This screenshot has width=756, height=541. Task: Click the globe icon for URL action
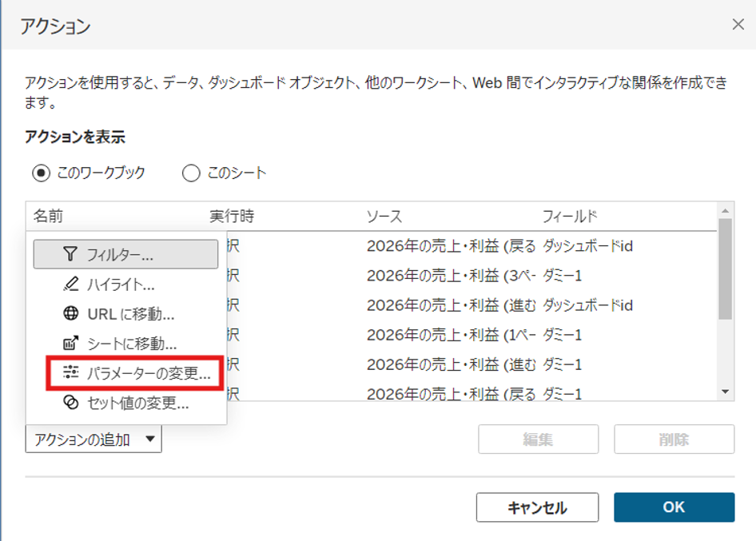(x=71, y=313)
